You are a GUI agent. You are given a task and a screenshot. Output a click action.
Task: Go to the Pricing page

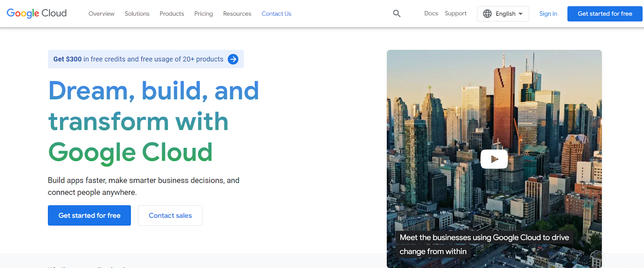click(x=204, y=14)
